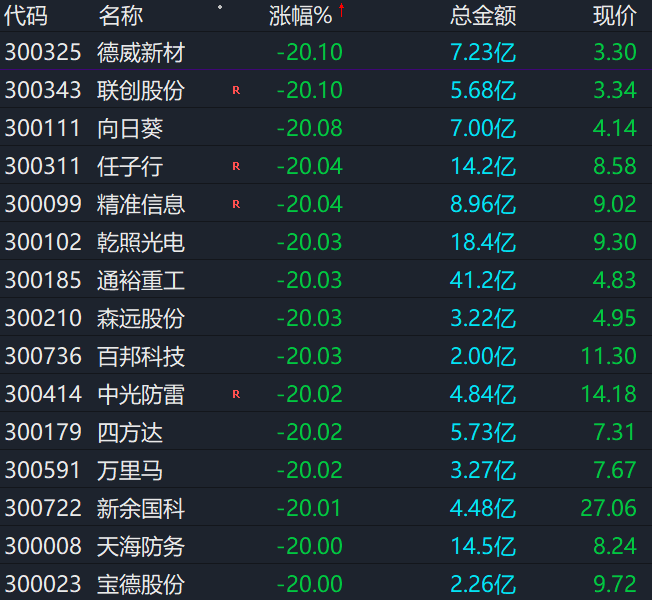This screenshot has height=600, width=652.
Task: Select stock name 四方达
Action: coord(130,432)
